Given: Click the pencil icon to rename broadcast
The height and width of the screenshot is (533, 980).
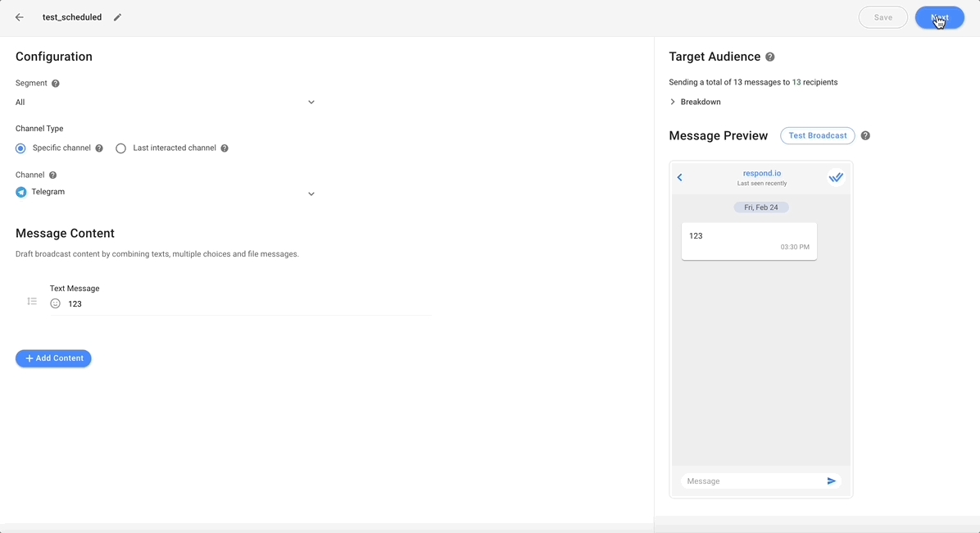Looking at the screenshot, I should [x=117, y=17].
